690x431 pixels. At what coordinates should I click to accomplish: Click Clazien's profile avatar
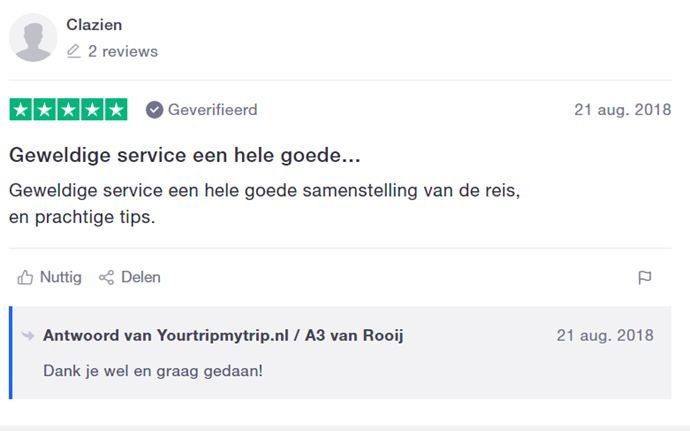pyautogui.click(x=33, y=37)
